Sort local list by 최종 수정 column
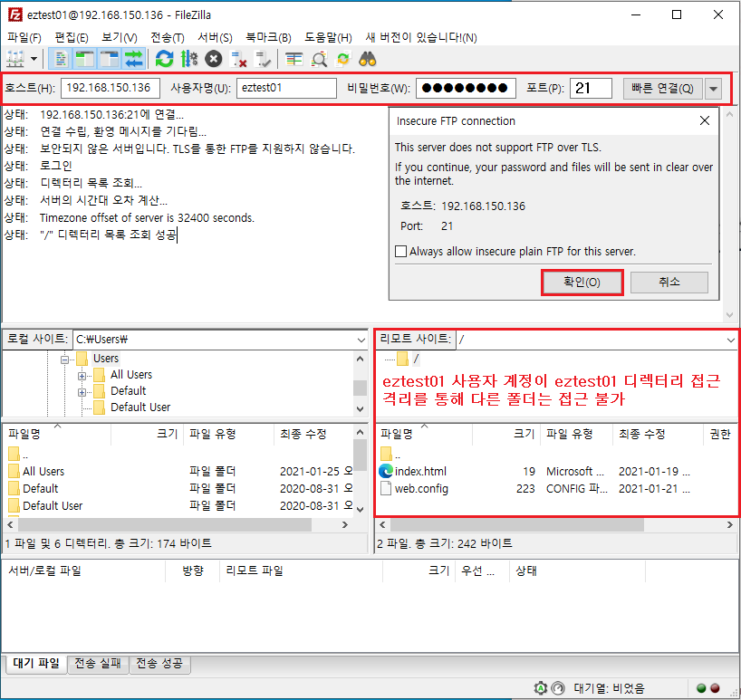The width and height of the screenshot is (741, 700). tap(313, 434)
